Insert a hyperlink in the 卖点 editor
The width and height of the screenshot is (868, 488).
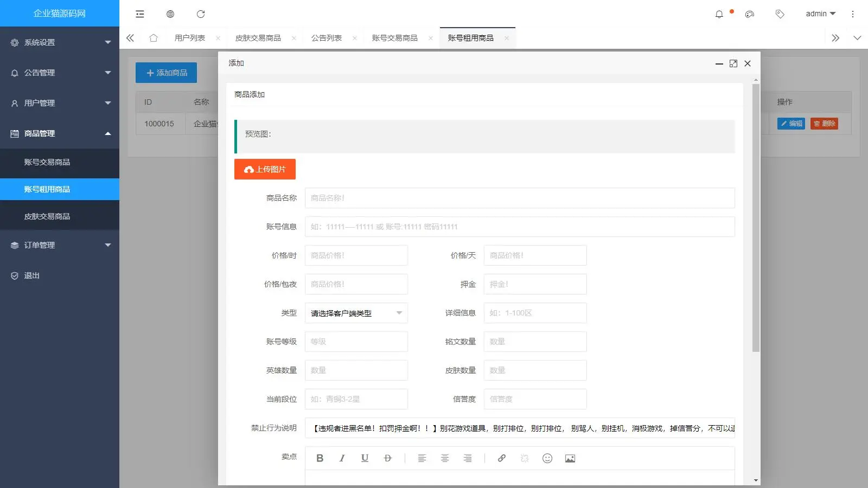point(501,458)
